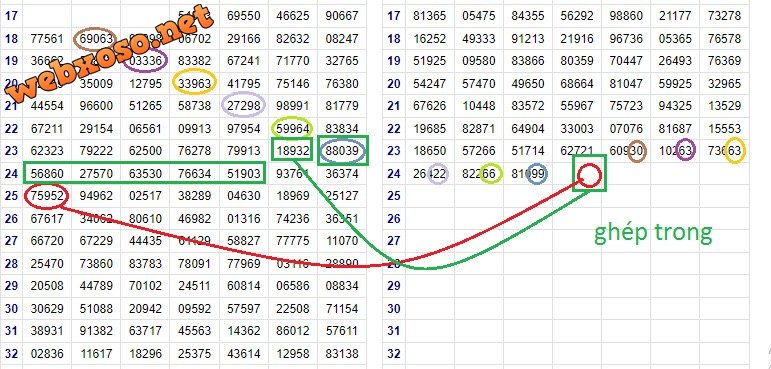Click the cell showing 73278
Image resolution: width=771 pixels, height=369 pixels.
coord(724,16)
